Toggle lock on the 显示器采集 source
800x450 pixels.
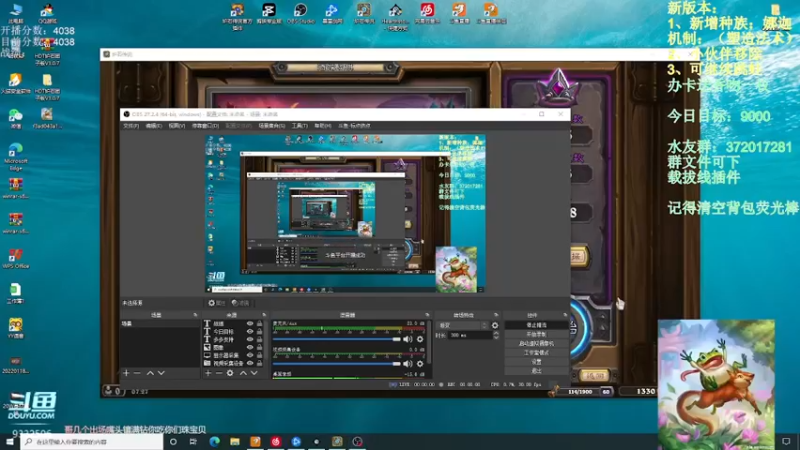259,355
